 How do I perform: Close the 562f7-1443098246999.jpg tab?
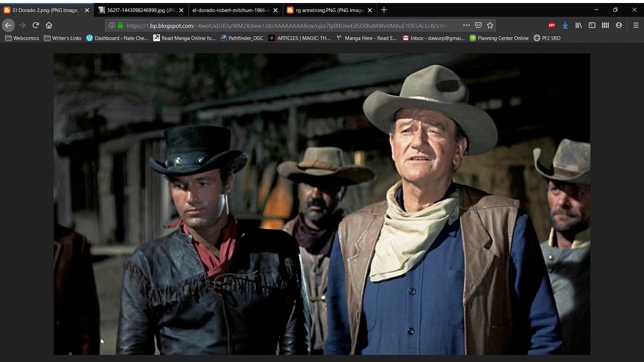181,10
